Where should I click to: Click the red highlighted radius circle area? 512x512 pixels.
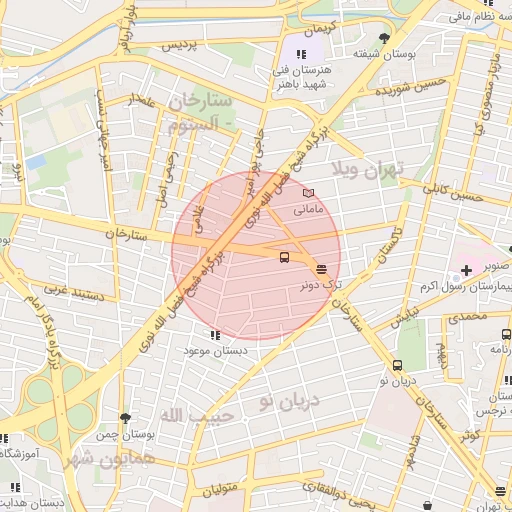(256, 256)
